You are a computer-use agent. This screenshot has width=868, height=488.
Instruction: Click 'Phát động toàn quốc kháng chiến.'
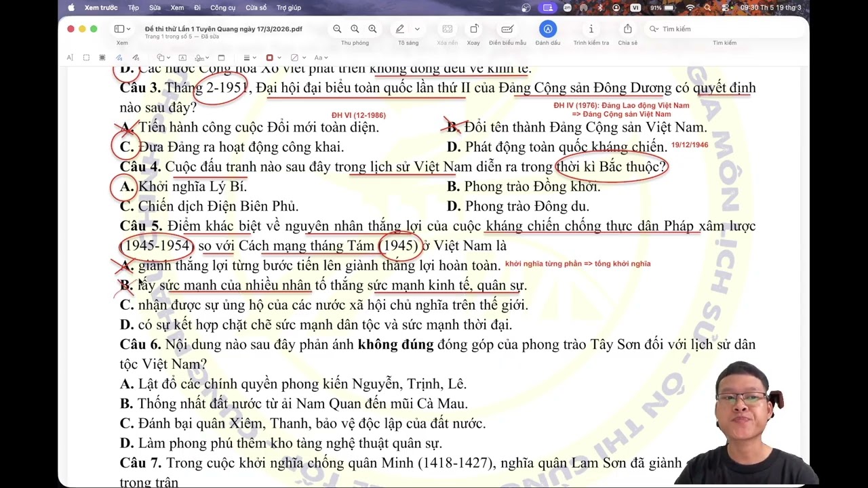coord(566,147)
